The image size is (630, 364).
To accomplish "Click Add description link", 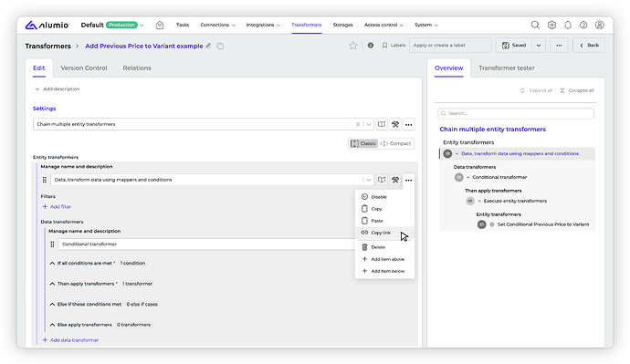I will pos(58,89).
